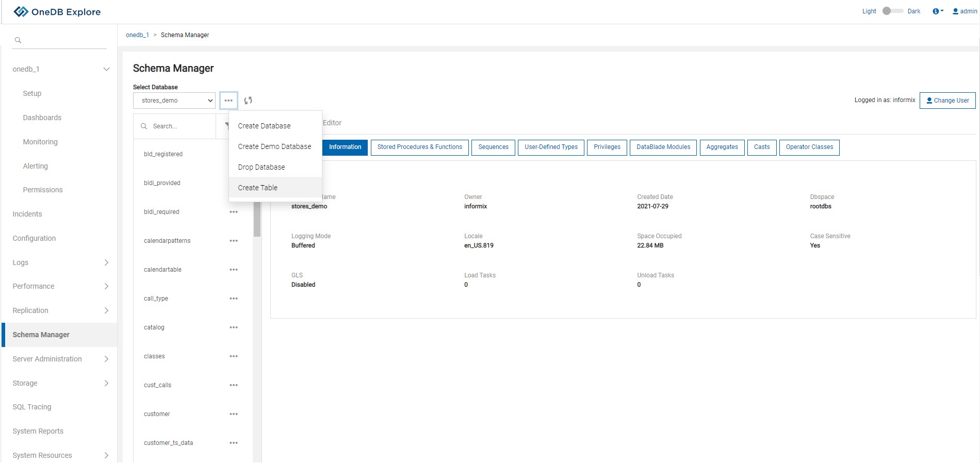Open the help info icon in header
This screenshot has width=980, height=463.
pos(937,11)
